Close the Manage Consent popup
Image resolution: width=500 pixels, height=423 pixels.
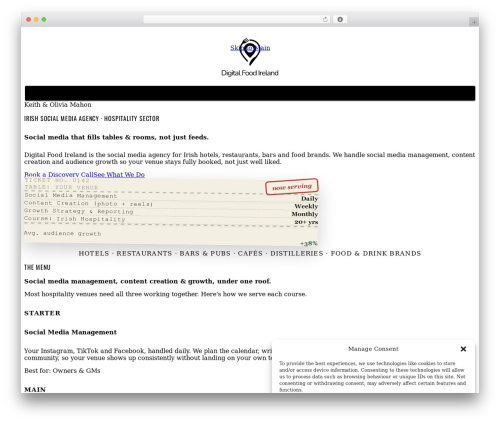coord(463,349)
